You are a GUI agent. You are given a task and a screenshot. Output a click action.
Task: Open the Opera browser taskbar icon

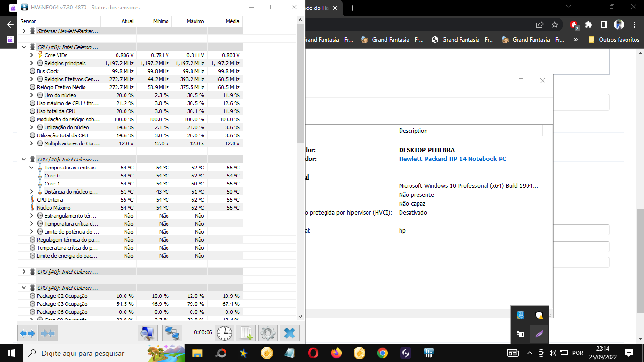[x=313, y=353]
